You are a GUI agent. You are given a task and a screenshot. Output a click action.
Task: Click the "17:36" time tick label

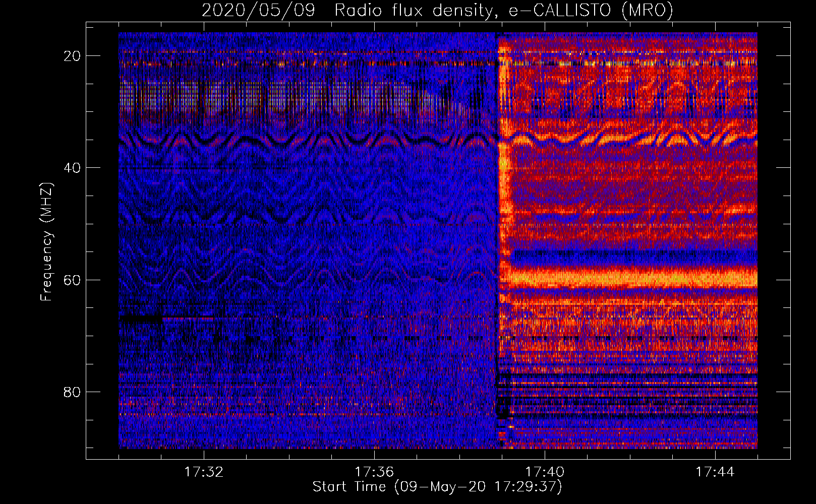(374, 472)
